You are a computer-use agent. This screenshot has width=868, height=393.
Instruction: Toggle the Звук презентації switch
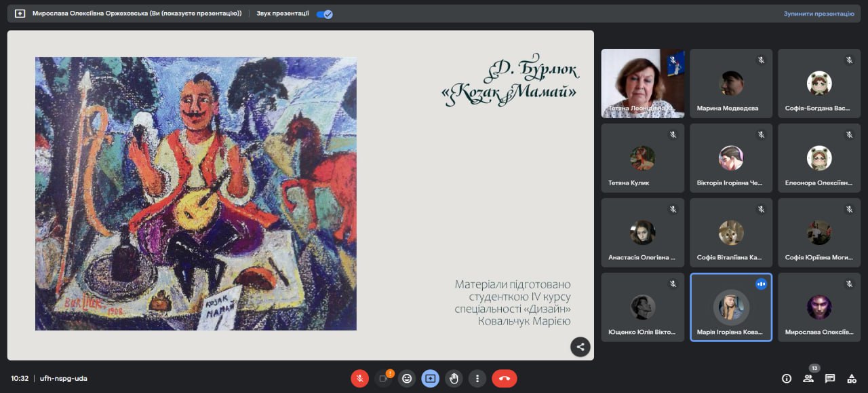click(325, 14)
